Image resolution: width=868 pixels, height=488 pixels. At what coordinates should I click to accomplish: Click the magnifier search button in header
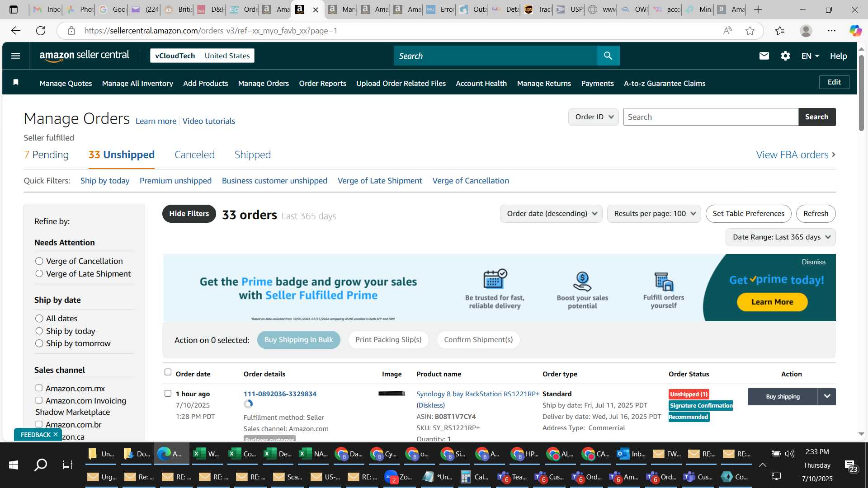click(x=608, y=56)
